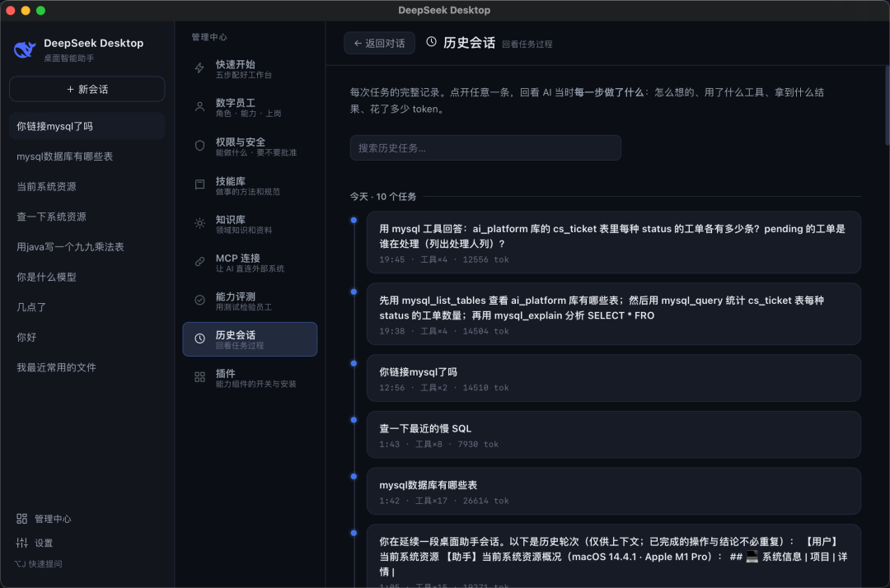Open history task mysql数据库有哪些表 at 1:42

(x=614, y=492)
